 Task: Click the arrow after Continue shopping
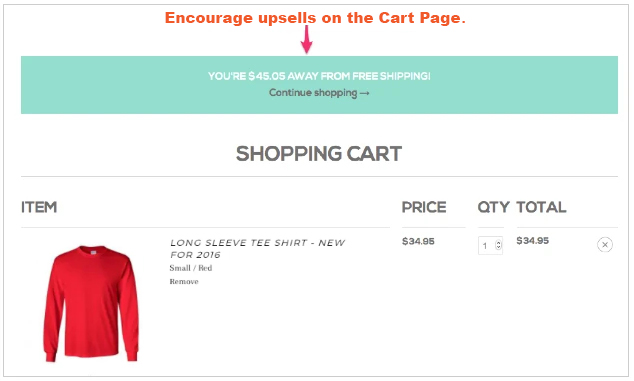365,93
